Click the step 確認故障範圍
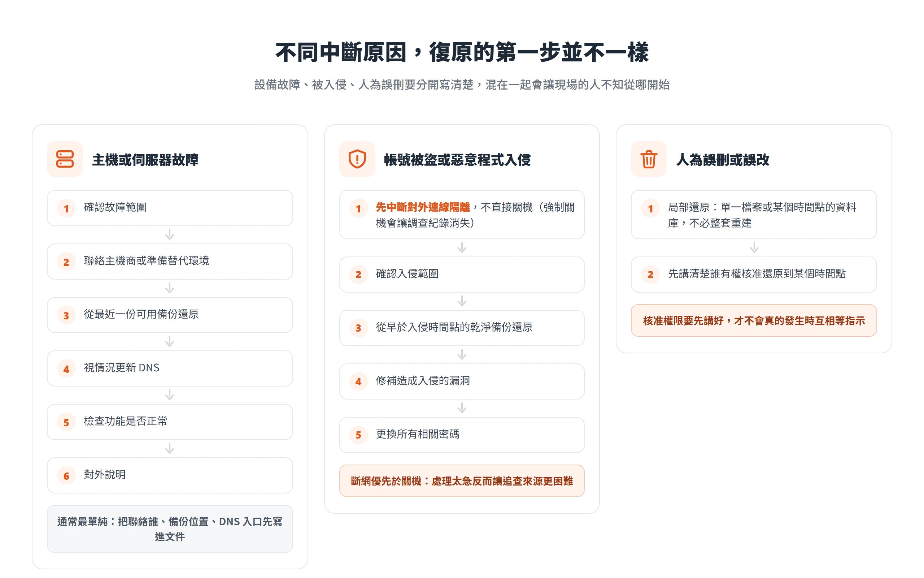The height and width of the screenshot is (578, 924). [170, 208]
